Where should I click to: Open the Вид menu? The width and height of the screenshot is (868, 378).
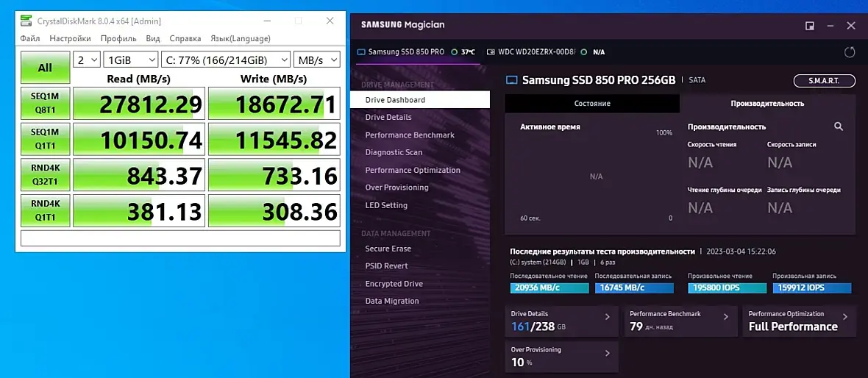point(153,39)
